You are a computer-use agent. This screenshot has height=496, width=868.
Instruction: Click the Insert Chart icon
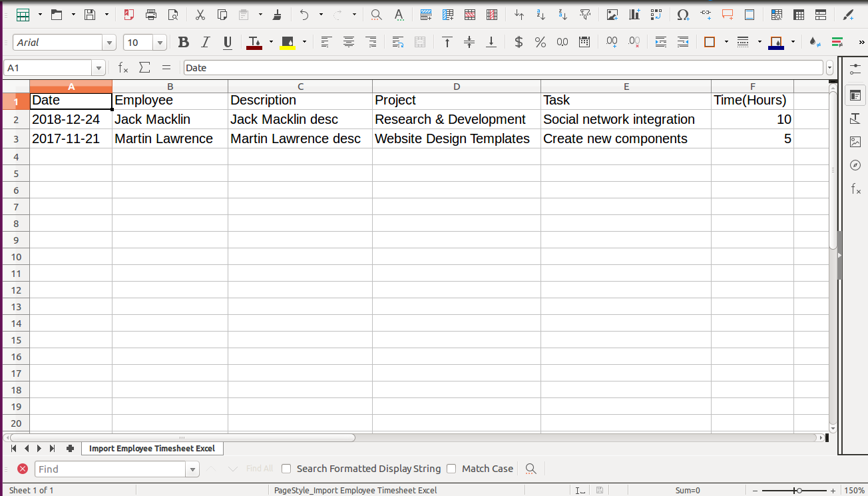click(x=634, y=15)
